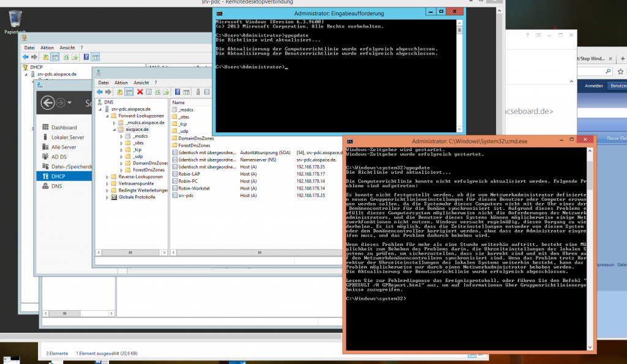Open the Ansicht menu in the DHCP window
The width and height of the screenshot is (627, 364).
[67, 48]
